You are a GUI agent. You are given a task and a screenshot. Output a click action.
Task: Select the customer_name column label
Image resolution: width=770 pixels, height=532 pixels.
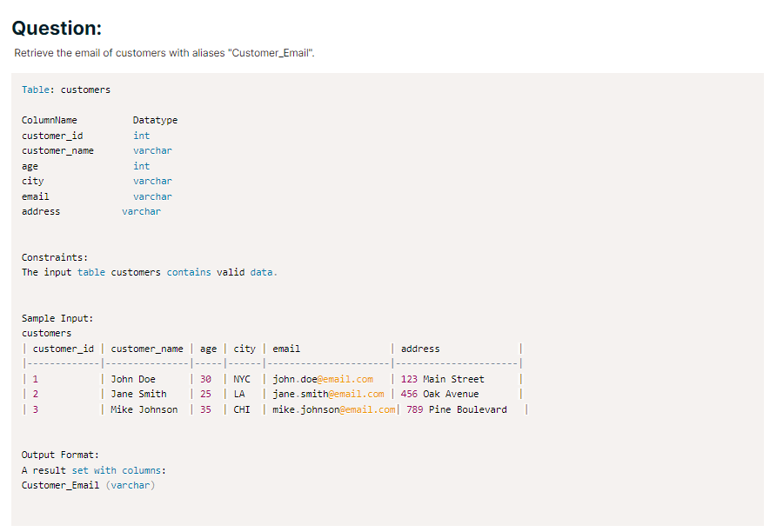(x=58, y=150)
